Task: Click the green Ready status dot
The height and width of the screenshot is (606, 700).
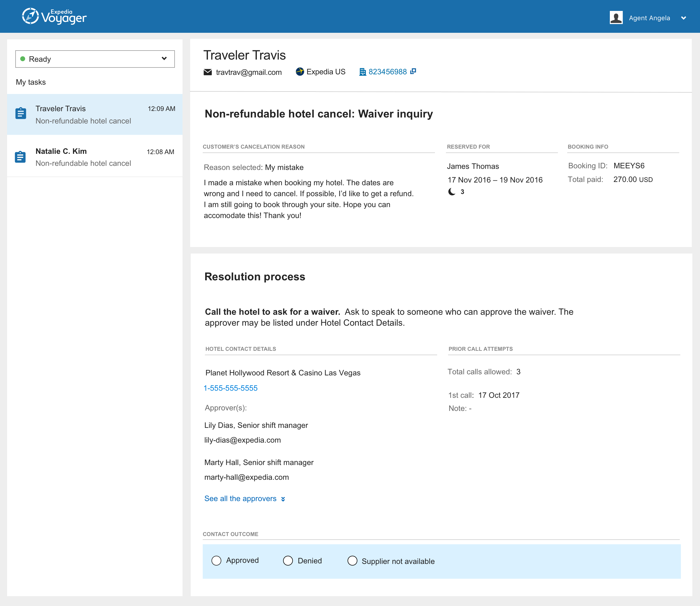Action: [23, 59]
